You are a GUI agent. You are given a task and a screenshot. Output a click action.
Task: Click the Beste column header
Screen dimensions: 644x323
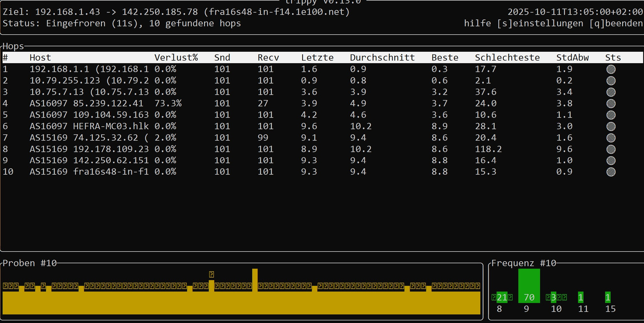click(x=445, y=57)
